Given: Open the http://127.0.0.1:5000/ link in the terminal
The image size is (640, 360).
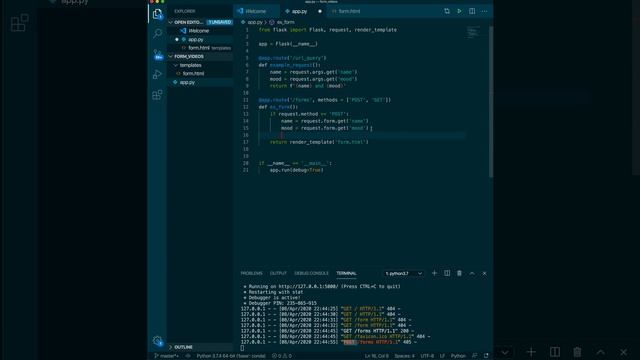Looking at the screenshot, I should (x=308, y=287).
